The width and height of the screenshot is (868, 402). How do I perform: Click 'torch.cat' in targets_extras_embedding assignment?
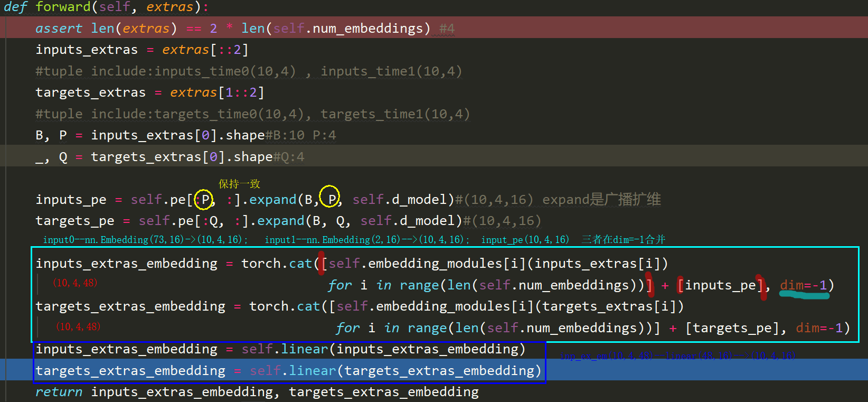(285, 306)
